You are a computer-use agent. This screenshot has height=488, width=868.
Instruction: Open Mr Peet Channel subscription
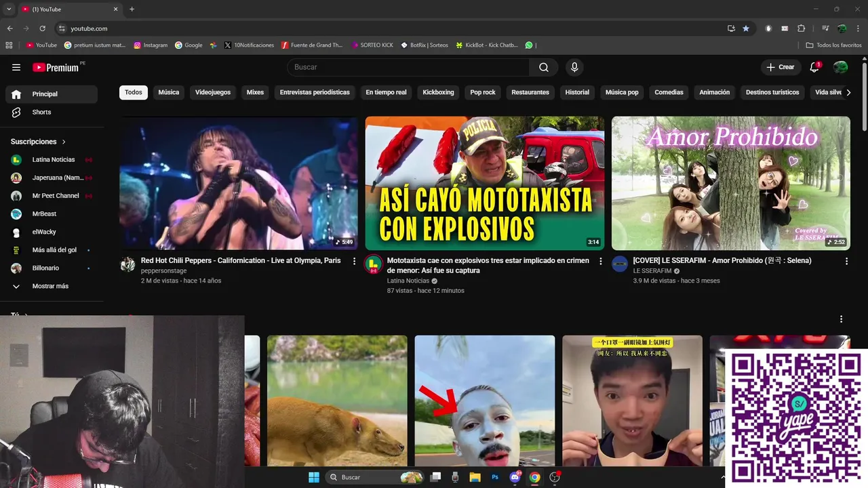(52, 196)
